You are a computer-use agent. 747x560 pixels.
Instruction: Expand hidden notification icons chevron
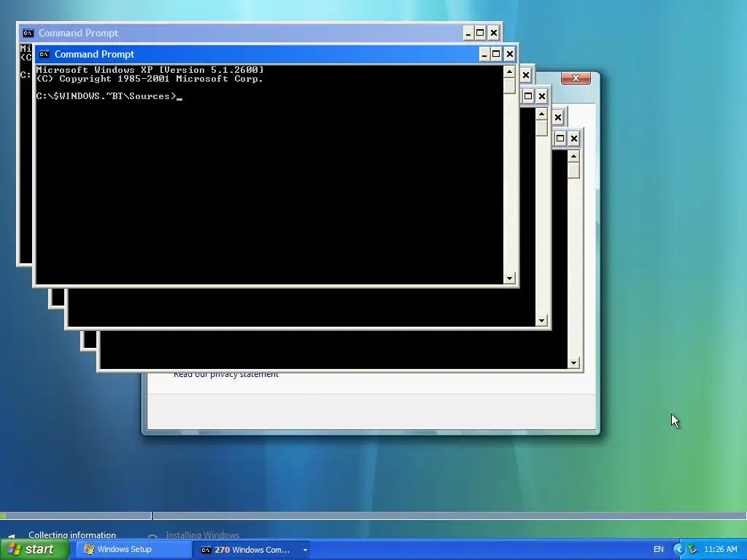click(678, 550)
